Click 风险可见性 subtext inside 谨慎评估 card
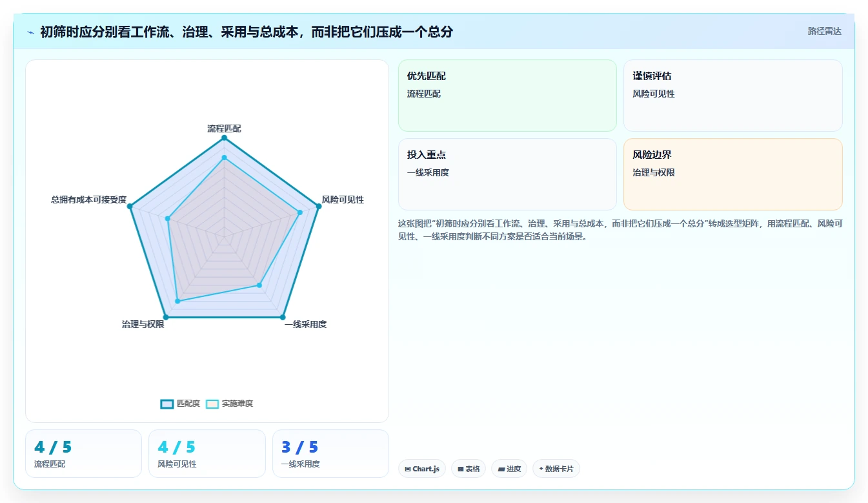The height and width of the screenshot is (503, 868). [x=654, y=94]
